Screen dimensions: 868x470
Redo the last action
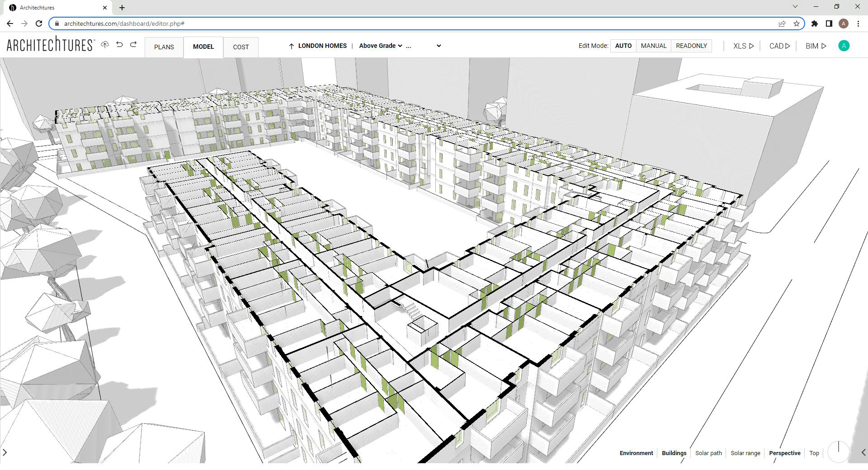(133, 45)
